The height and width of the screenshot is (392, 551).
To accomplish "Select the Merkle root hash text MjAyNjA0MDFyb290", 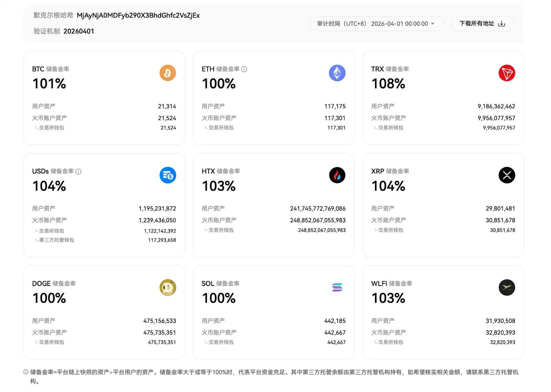I will point(138,16).
